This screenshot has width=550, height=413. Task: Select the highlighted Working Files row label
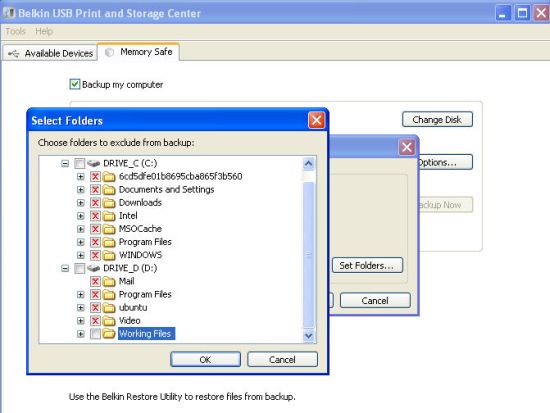tap(145, 334)
